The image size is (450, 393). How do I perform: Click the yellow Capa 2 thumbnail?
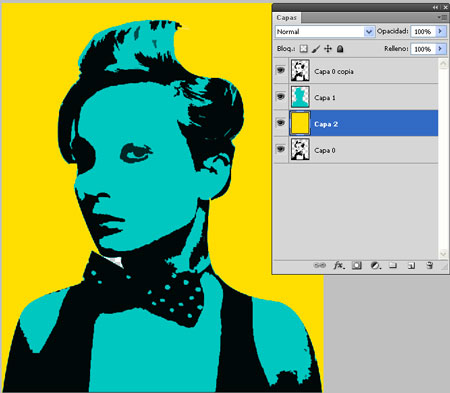pos(300,123)
